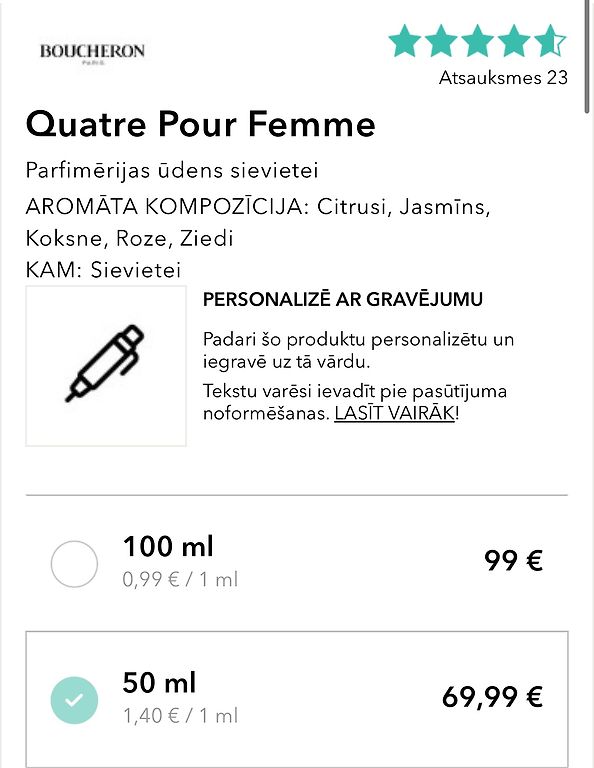Viewport: 594px width, 768px height.
Task: Click the second rating star
Action: pos(441,41)
